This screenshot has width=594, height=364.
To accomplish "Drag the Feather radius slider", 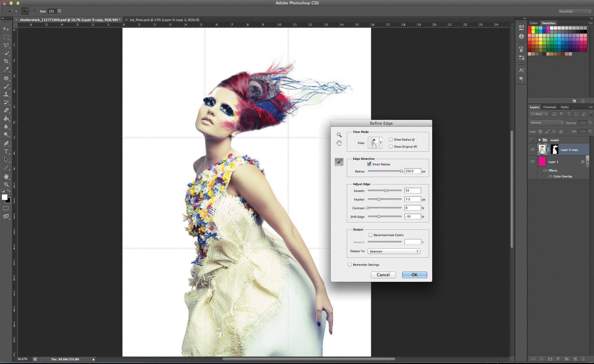I will pyautogui.click(x=379, y=199).
